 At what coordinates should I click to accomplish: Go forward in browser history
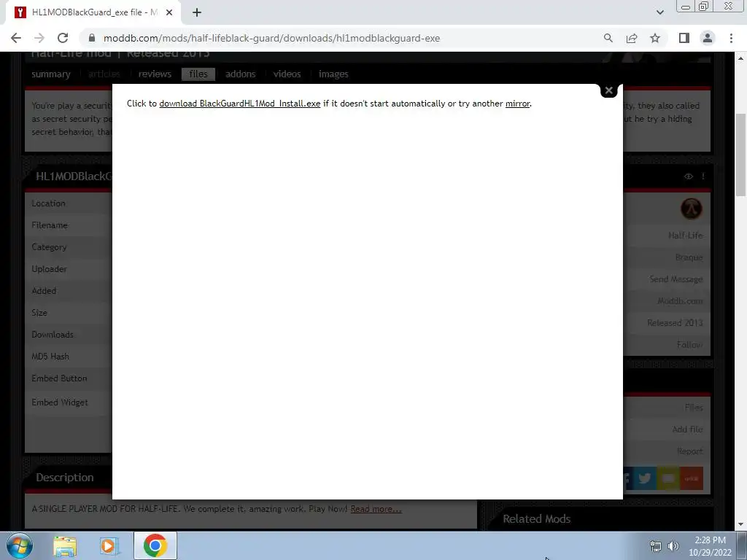pyautogui.click(x=39, y=38)
